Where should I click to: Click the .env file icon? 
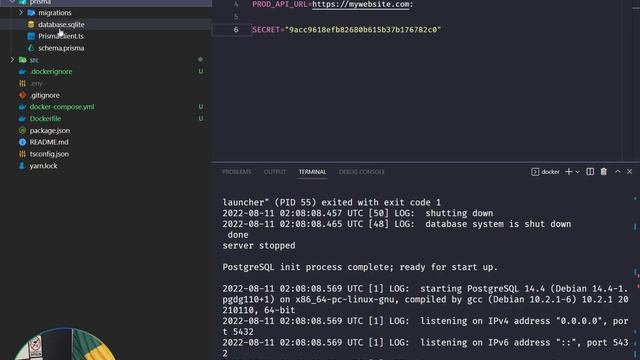click(22, 83)
